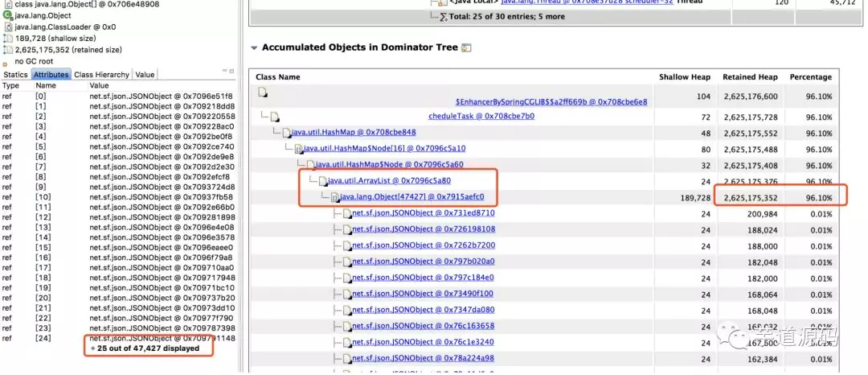
Task: Open the java.lang.Object[47427] @ 0x7915aefc0 link
Action: tap(411, 196)
